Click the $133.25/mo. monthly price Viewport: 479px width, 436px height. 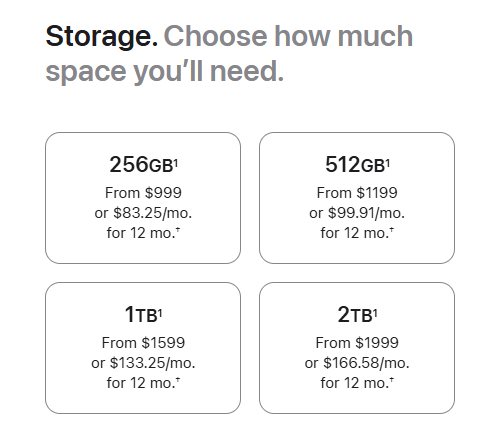153,363
